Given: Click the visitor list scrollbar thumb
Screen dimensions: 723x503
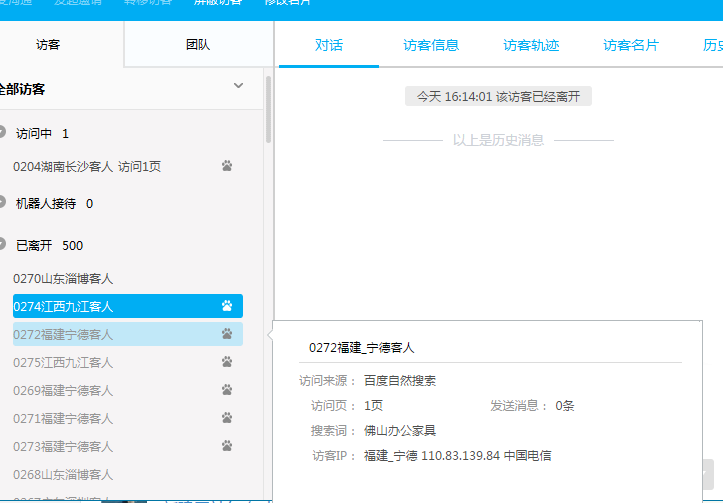Looking at the screenshot, I should (268, 110).
